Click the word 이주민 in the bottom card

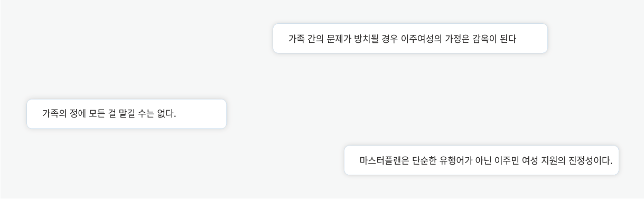click(506, 160)
